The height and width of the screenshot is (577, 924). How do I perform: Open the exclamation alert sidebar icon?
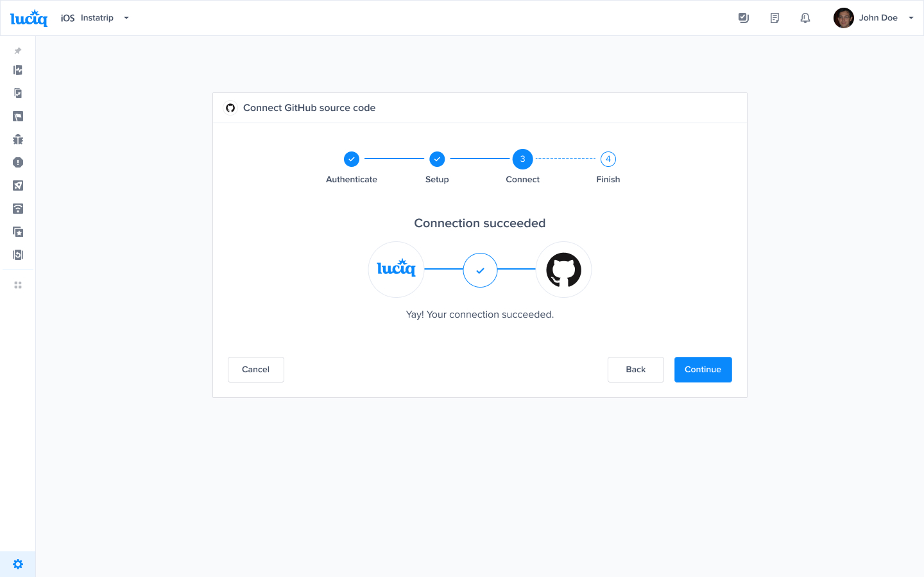click(18, 162)
